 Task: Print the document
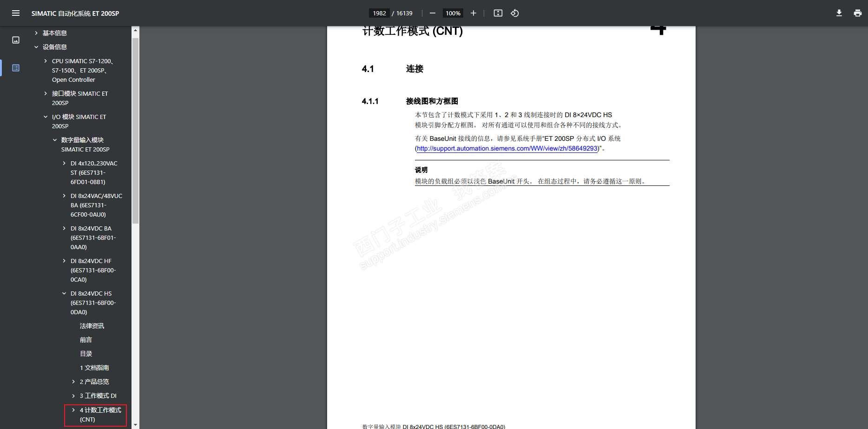pyautogui.click(x=858, y=13)
